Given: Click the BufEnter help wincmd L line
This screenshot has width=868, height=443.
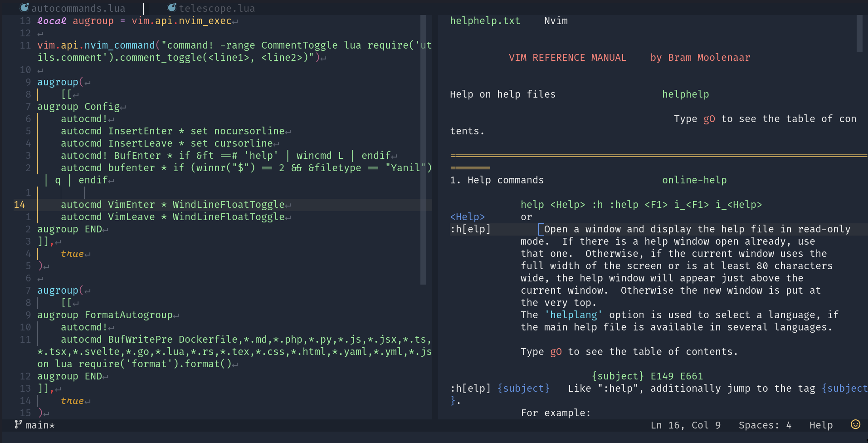Looking at the screenshot, I should click(x=226, y=156).
